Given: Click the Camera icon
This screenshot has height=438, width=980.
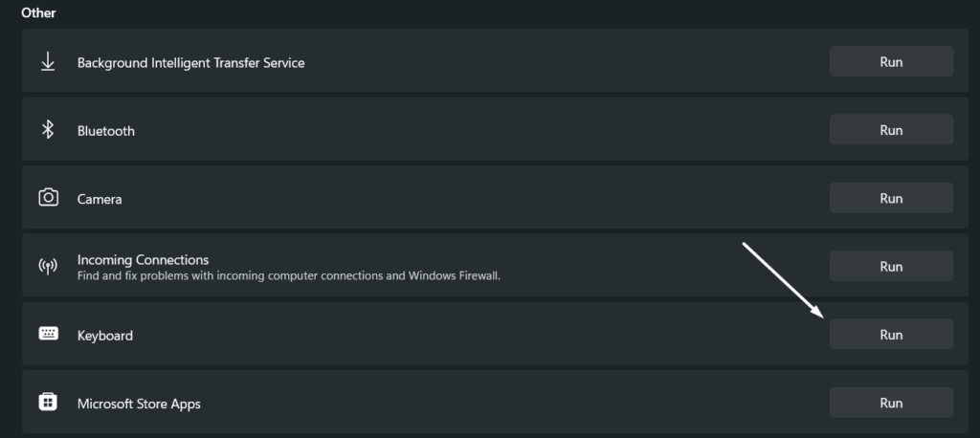Looking at the screenshot, I should [x=48, y=198].
